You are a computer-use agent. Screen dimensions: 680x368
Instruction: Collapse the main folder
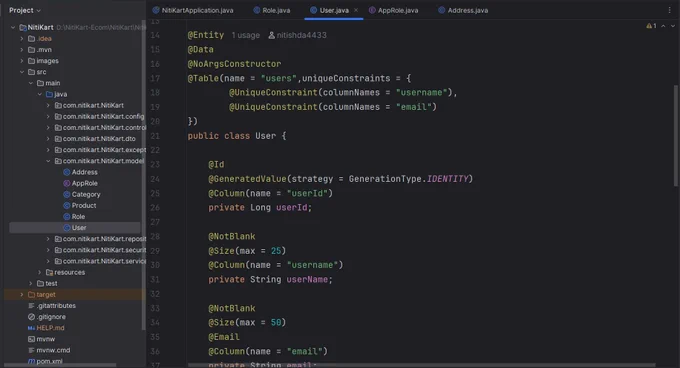coord(31,83)
